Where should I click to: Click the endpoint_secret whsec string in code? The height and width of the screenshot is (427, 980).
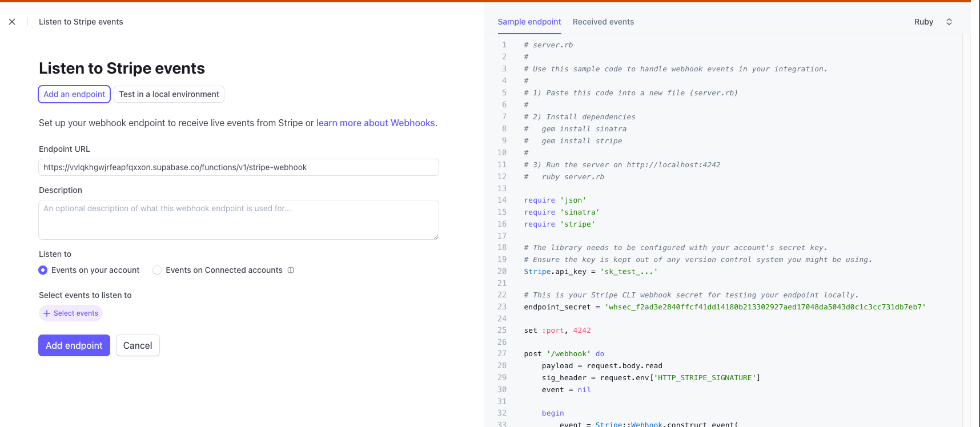[765, 307]
